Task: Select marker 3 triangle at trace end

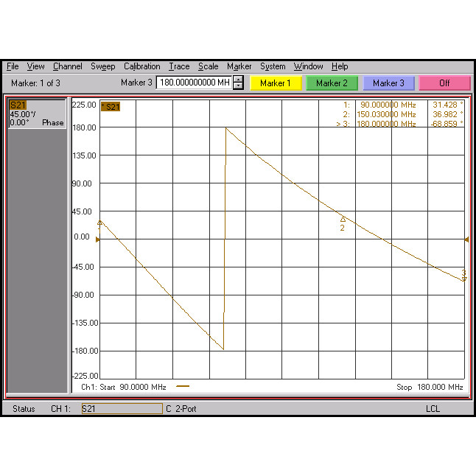Action: (463, 279)
